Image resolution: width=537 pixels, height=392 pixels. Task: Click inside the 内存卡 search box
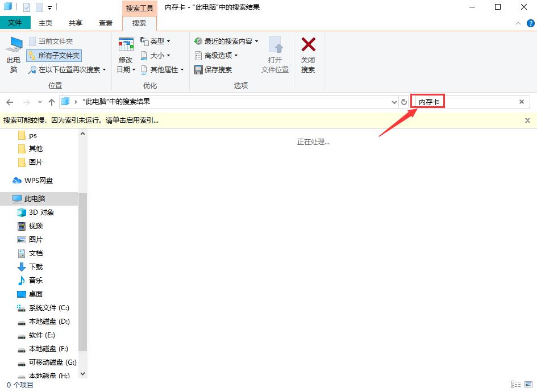[x=455, y=102]
